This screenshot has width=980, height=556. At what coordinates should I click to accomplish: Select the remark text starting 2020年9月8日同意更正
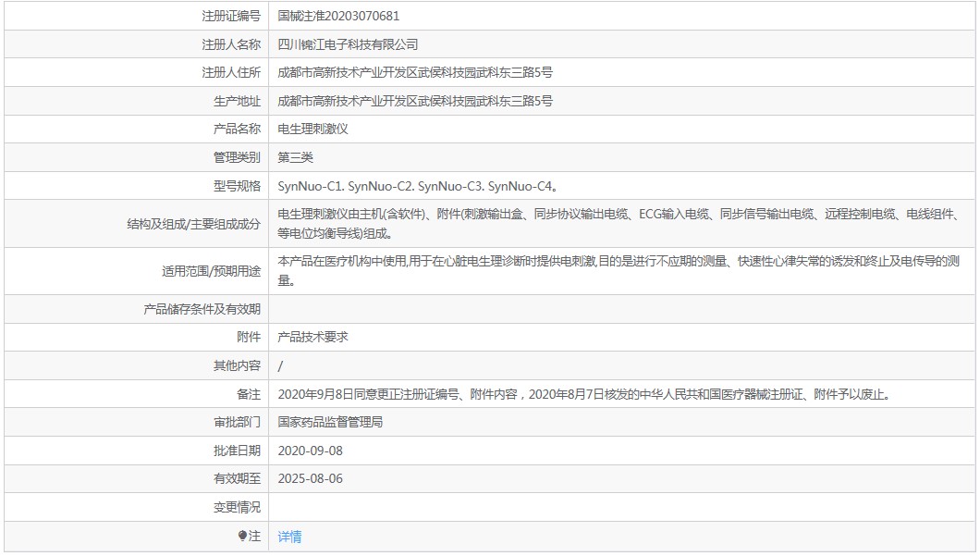click(584, 395)
